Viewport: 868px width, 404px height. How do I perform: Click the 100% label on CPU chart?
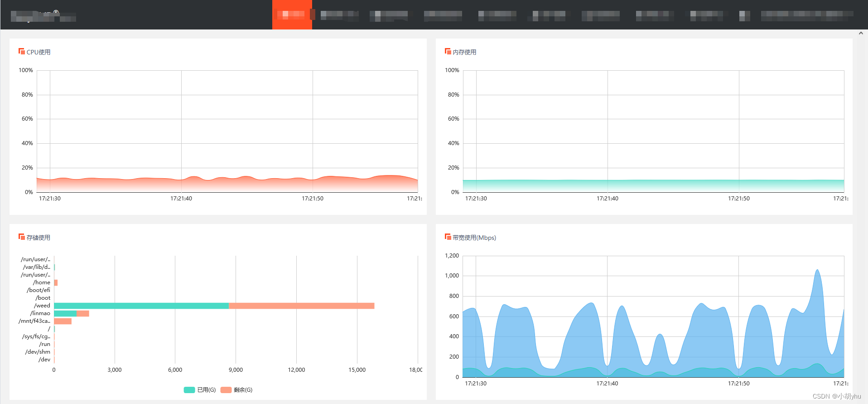coord(26,70)
